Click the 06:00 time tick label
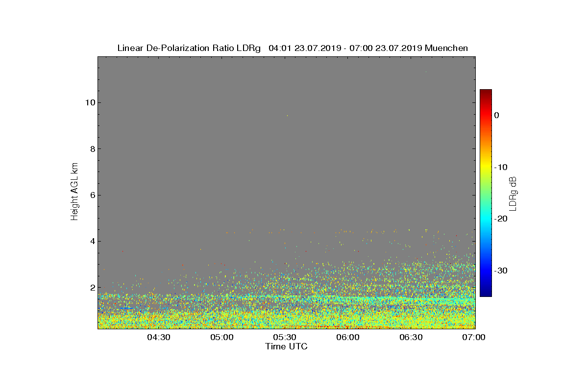 click(348, 337)
